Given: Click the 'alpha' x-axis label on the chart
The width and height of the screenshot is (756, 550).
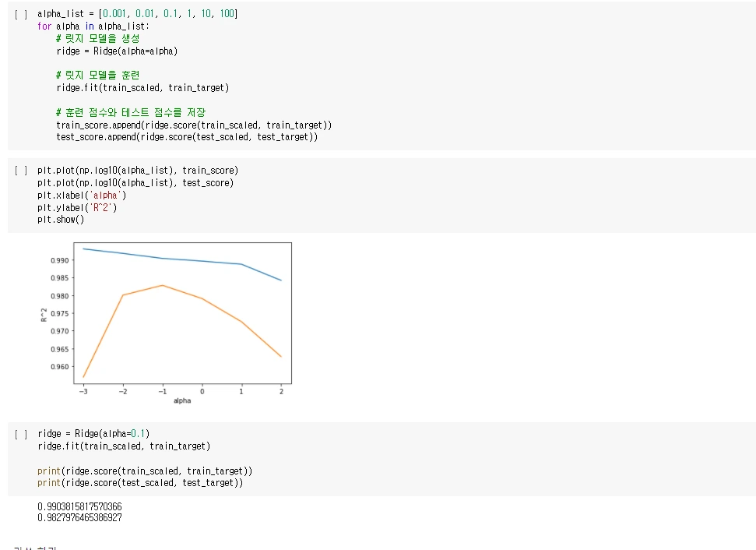Looking at the screenshot, I should pyautogui.click(x=182, y=400).
